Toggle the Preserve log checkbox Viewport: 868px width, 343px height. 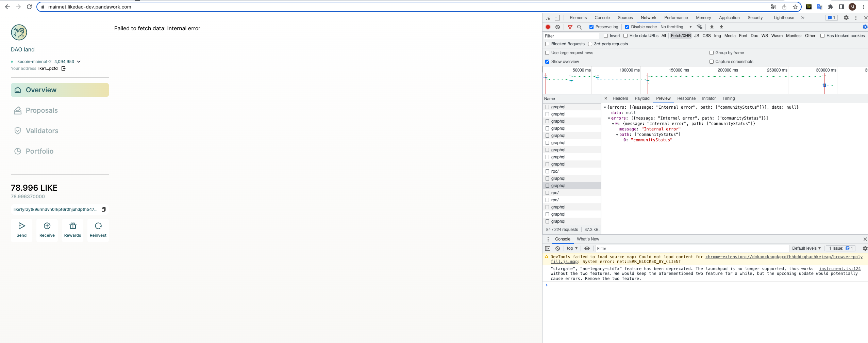pos(591,27)
